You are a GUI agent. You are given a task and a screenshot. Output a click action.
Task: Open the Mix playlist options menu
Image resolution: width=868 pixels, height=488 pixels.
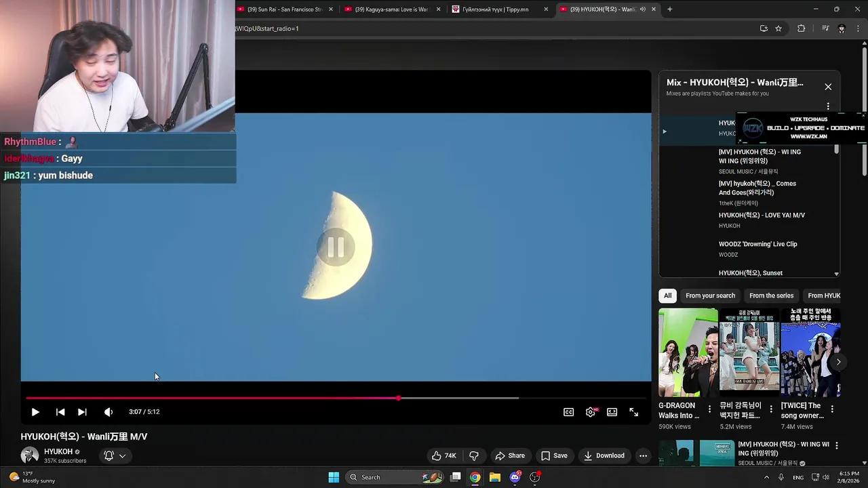click(x=828, y=106)
